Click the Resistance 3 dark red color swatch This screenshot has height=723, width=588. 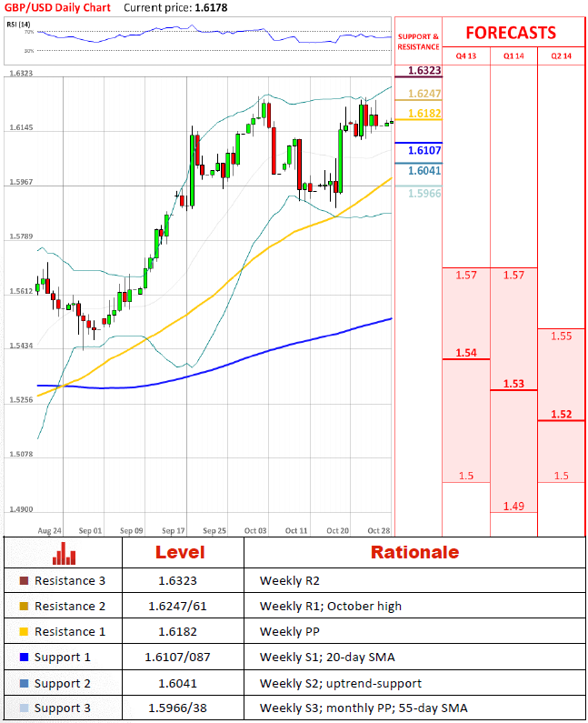point(24,580)
